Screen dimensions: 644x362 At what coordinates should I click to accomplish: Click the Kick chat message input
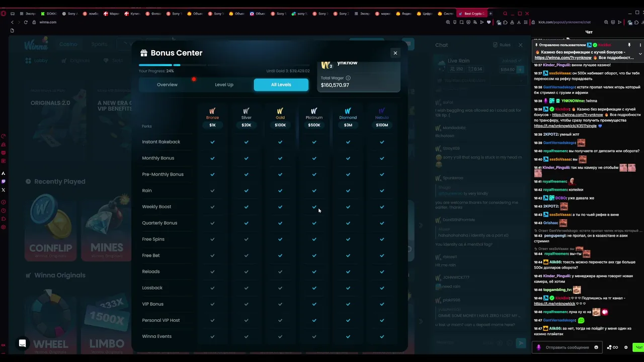click(567, 347)
